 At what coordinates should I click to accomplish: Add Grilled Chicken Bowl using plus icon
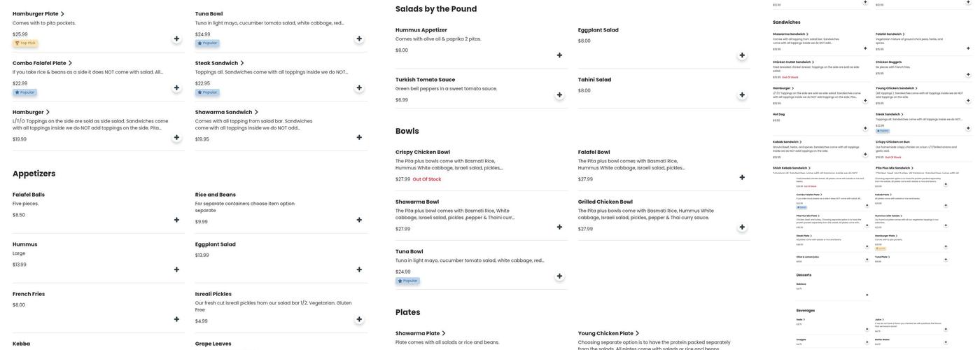[x=742, y=227]
